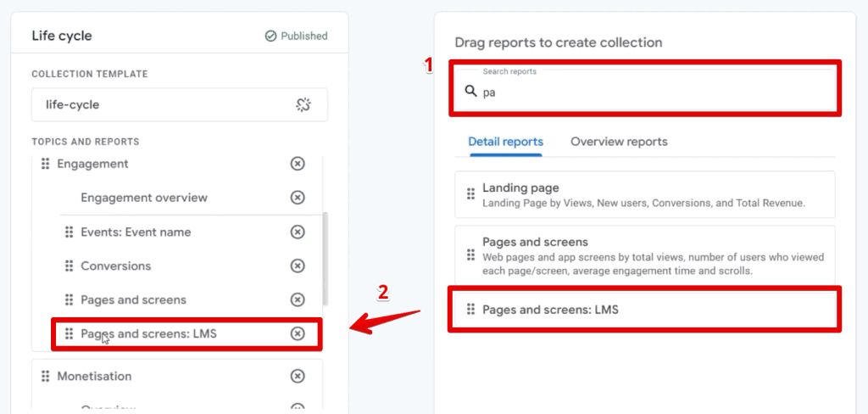Remove Engagement overview report
Image resolution: width=868 pixels, height=414 pixels.
click(x=298, y=198)
